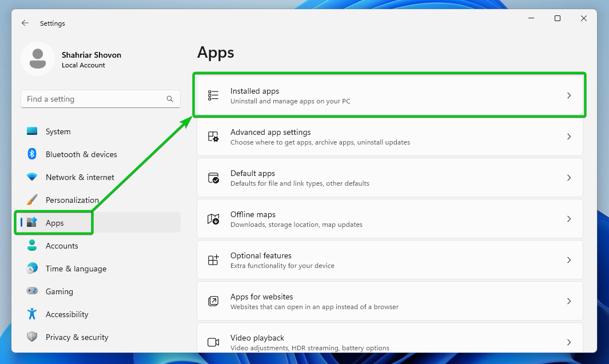Image resolution: width=609 pixels, height=364 pixels.
Task: Expand the Advanced app settings chevron
Action: click(569, 137)
